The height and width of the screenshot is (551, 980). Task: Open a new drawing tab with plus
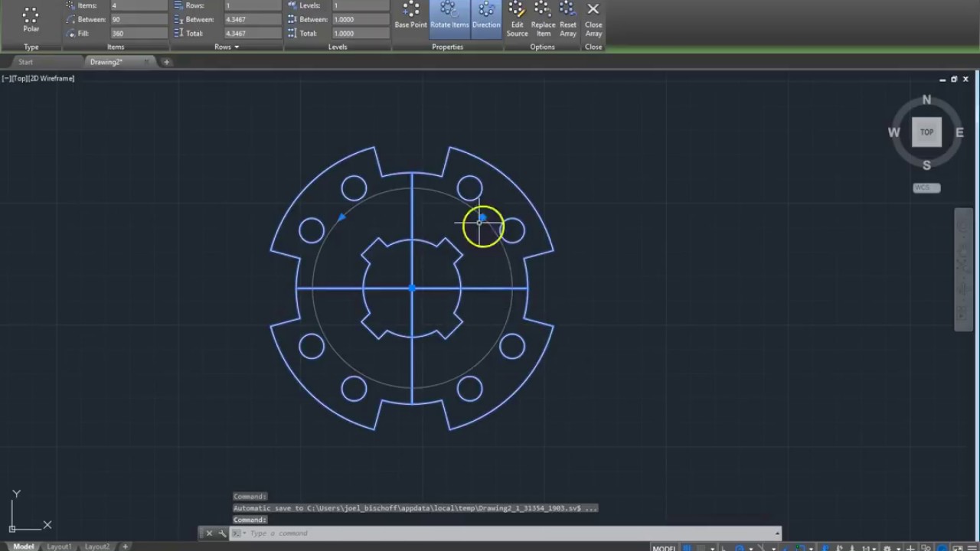166,62
